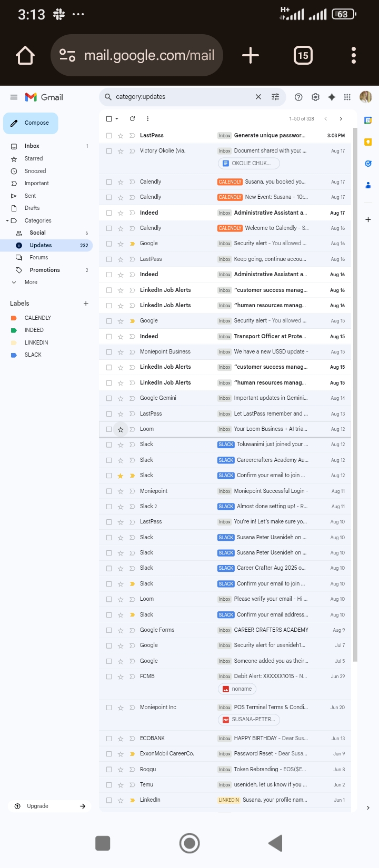Screen dimensions: 379x868
Task: Star the Loom Business email
Action: 121,429
